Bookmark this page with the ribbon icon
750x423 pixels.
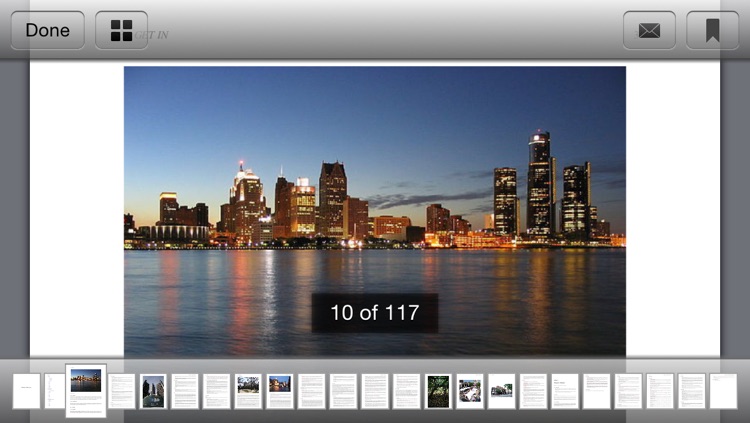tap(712, 30)
